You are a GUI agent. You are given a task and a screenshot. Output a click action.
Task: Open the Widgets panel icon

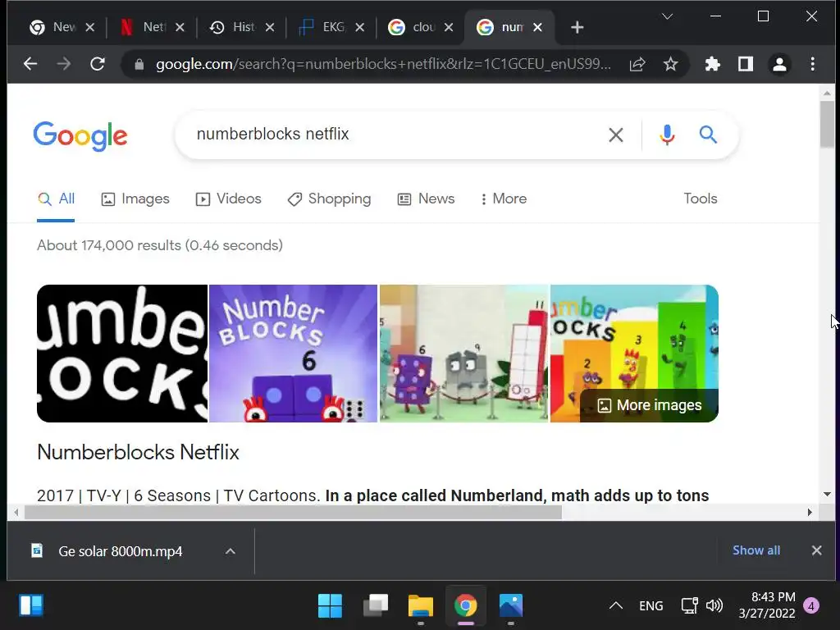click(31, 606)
